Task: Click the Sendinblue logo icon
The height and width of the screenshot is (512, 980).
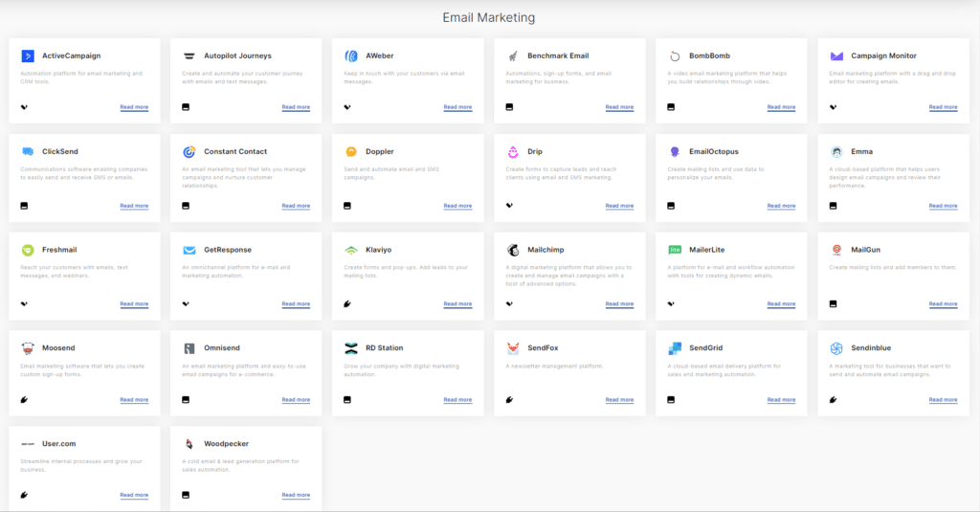Action: 836,348
